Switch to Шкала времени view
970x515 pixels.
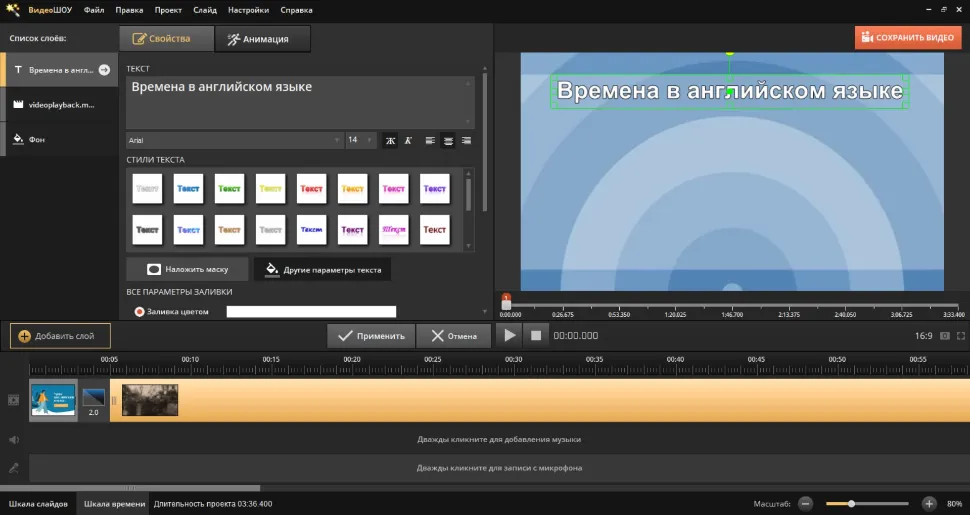tap(114, 504)
